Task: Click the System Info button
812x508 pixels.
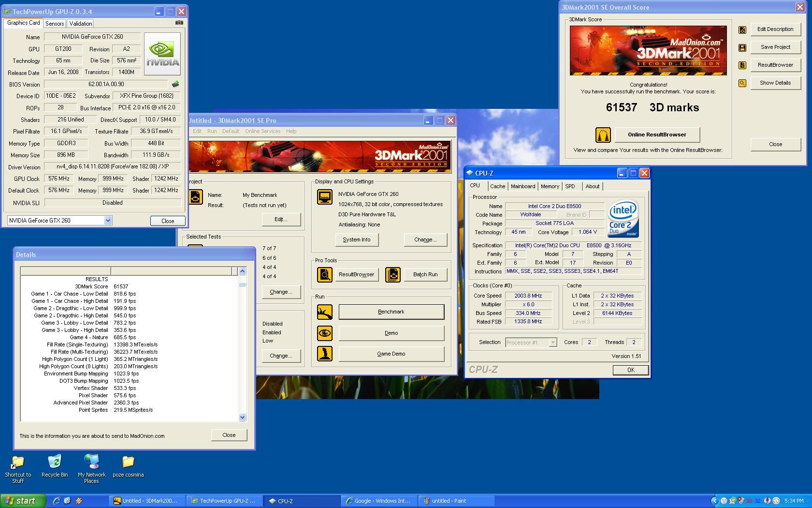Action: pos(357,240)
